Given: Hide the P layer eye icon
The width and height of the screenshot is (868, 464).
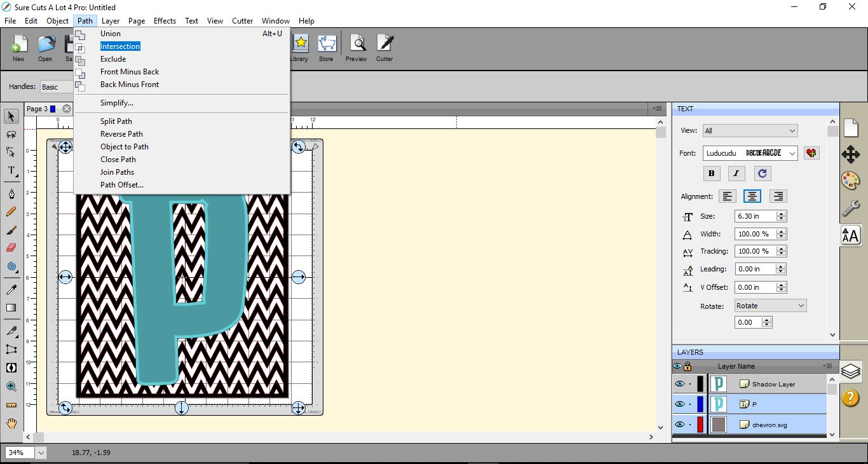Looking at the screenshot, I should tap(680, 404).
